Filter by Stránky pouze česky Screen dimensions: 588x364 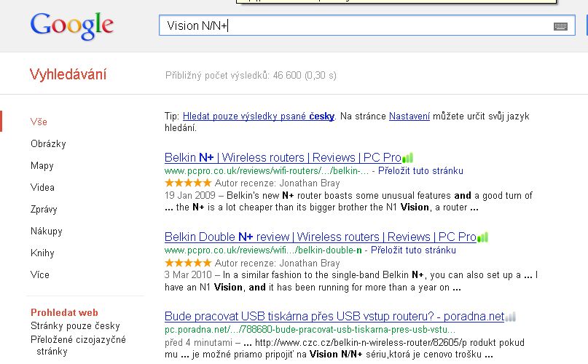(75, 325)
